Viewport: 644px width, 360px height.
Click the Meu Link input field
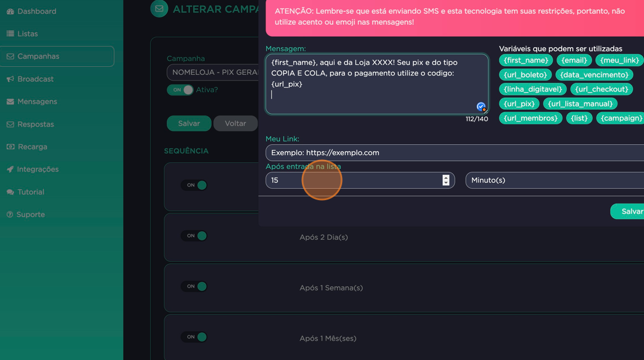(x=455, y=152)
